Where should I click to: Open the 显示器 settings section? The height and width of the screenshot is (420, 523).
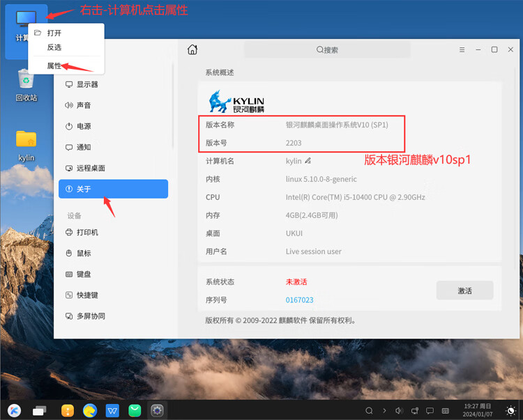tap(114, 84)
